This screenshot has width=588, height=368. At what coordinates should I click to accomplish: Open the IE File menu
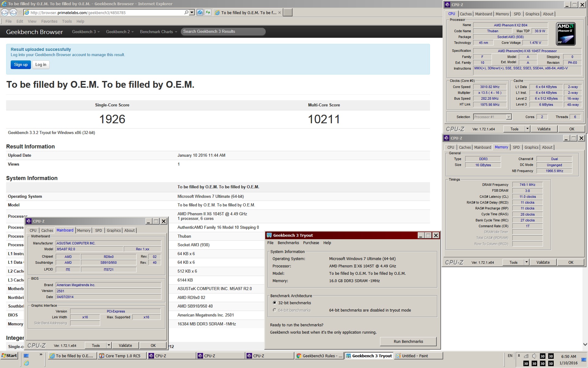[9, 21]
